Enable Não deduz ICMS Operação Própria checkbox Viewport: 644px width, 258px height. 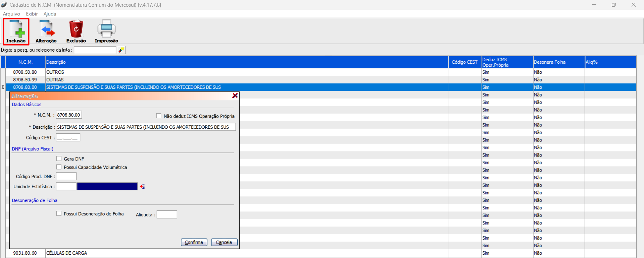(x=159, y=116)
